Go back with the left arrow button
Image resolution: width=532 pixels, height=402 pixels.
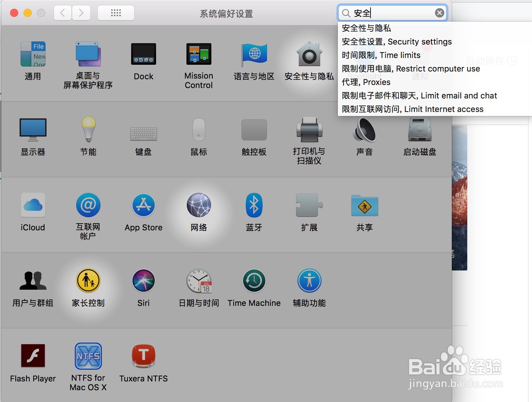click(63, 13)
